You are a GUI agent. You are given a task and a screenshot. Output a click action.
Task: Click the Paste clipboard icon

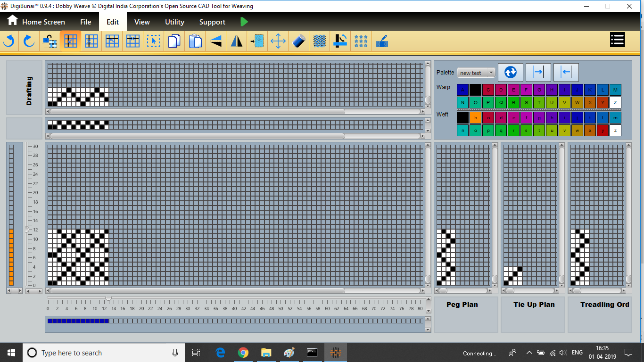(x=195, y=41)
